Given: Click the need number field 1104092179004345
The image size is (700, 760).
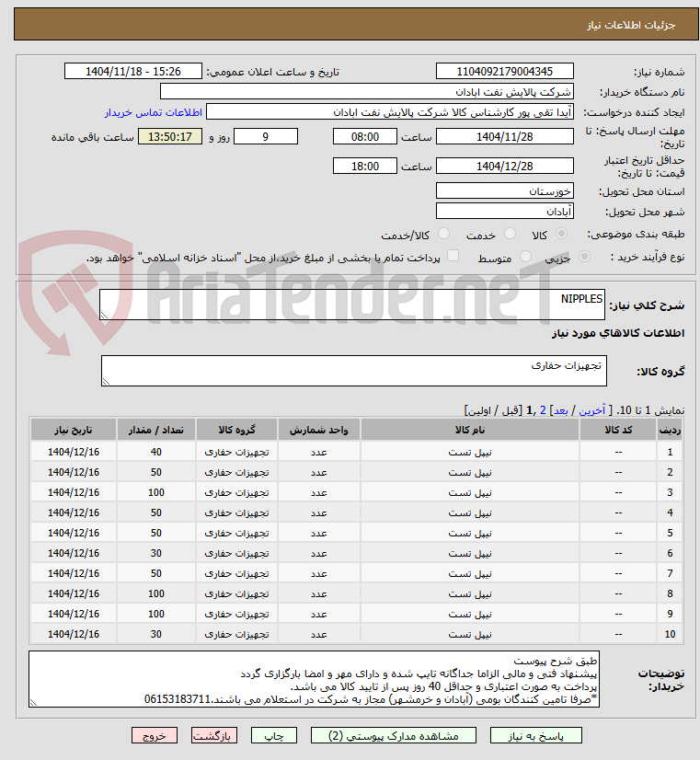Looking at the screenshot, I should click(505, 71).
